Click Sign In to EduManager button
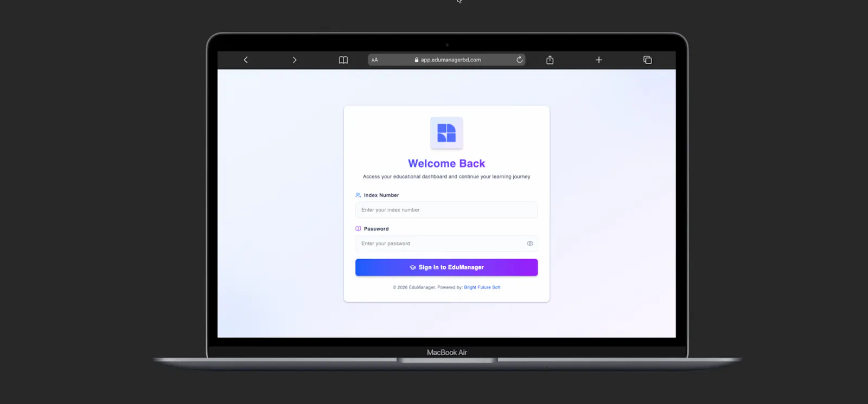The width and height of the screenshot is (868, 404). [446, 267]
